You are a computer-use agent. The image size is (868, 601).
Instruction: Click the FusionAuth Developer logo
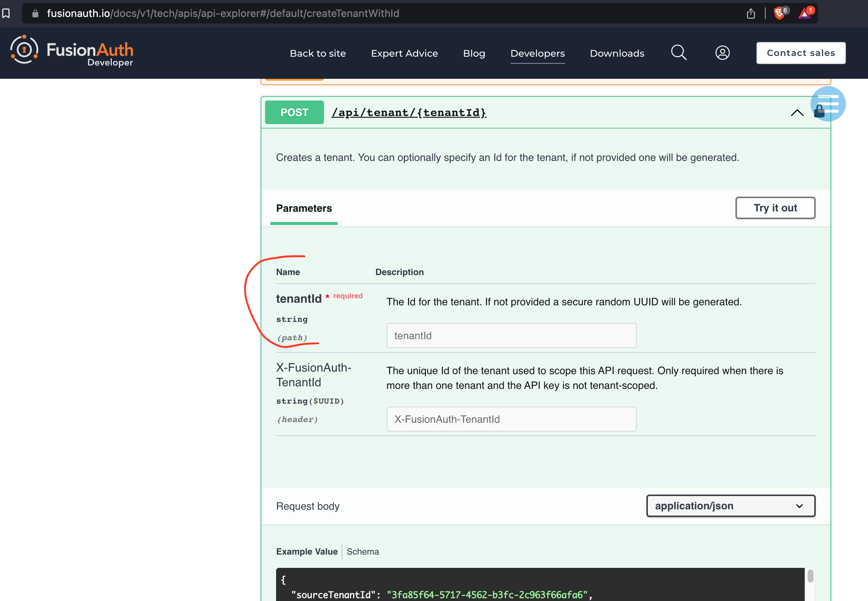(71, 52)
